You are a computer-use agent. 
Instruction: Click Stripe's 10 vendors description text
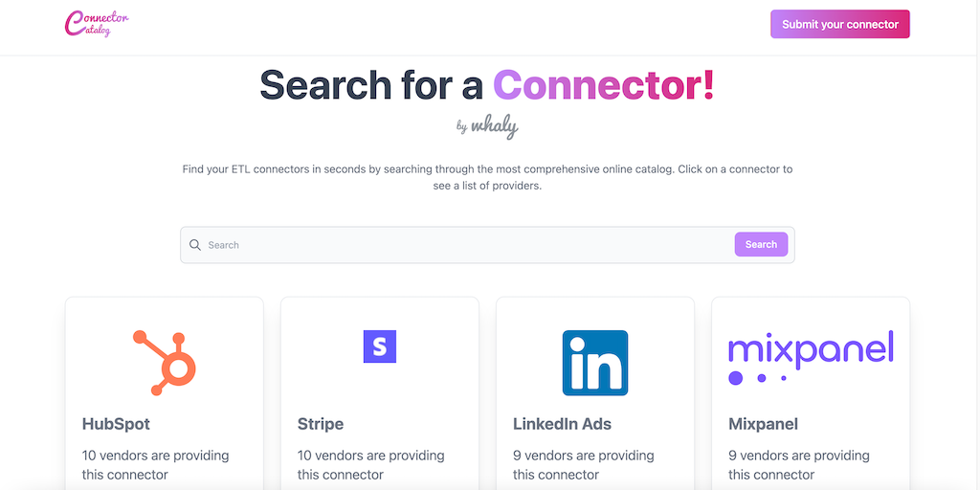coord(370,464)
